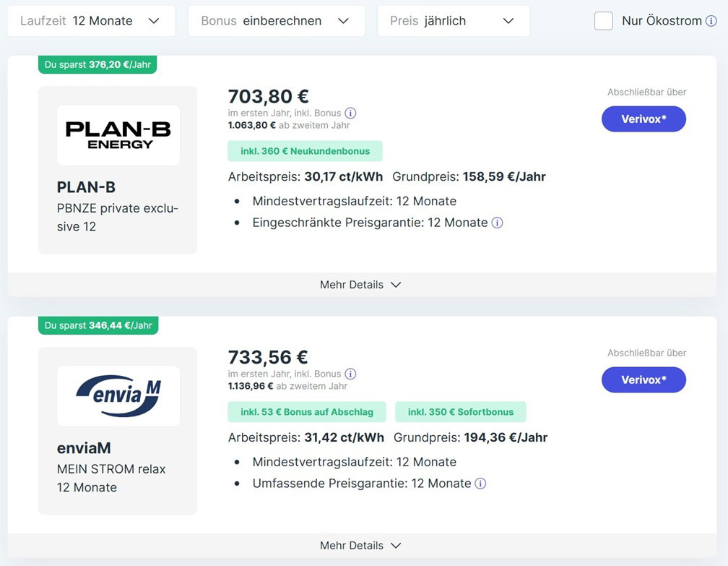
Task: Click the enviaM savings badge 346,44 €/Jahr
Action: point(98,325)
